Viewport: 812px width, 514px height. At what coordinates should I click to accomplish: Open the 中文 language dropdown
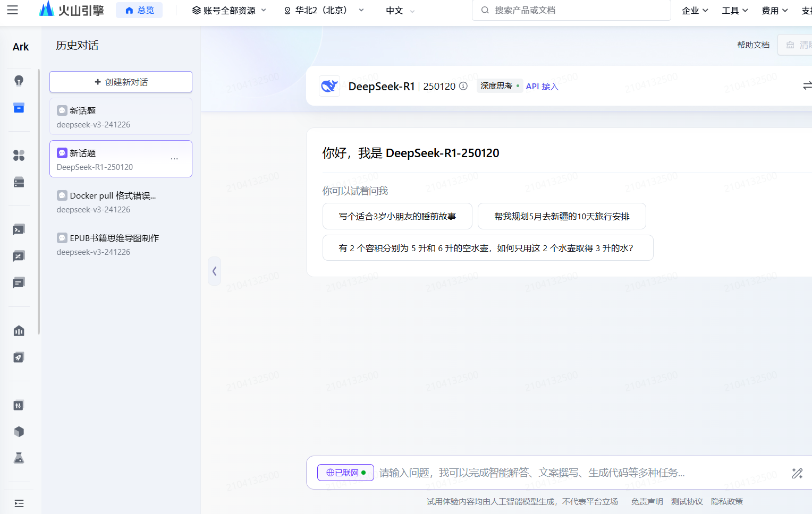pyautogui.click(x=401, y=10)
